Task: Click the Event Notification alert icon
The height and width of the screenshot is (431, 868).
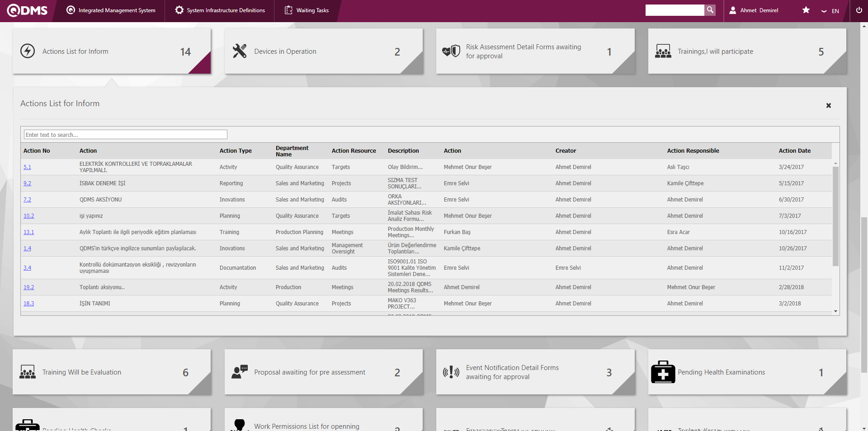Action: click(451, 372)
